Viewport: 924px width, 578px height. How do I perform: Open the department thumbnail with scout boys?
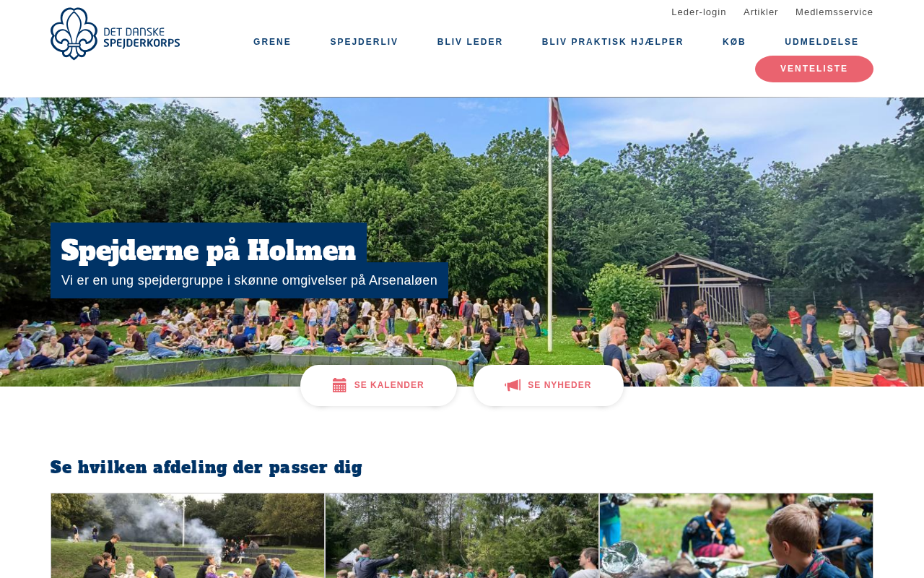coord(736,535)
